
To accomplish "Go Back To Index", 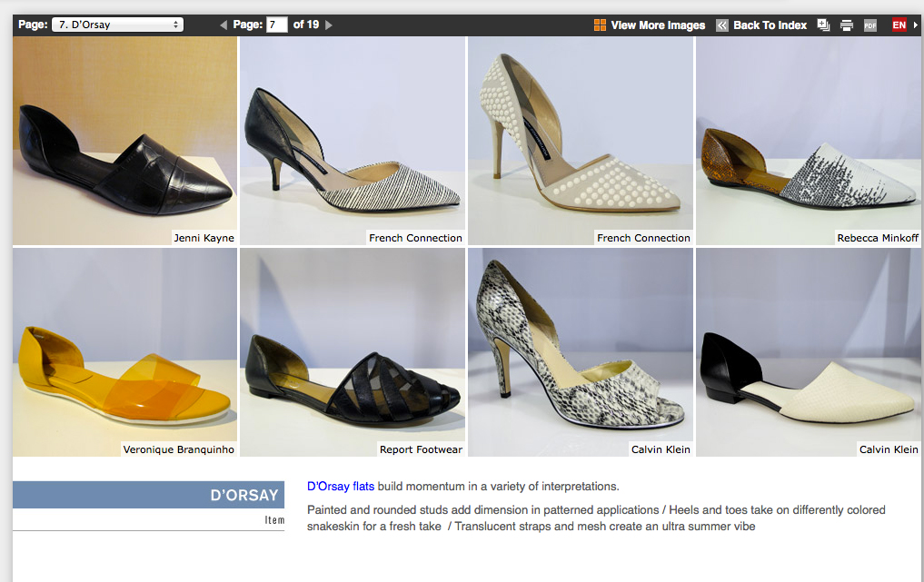I will (x=770, y=25).
